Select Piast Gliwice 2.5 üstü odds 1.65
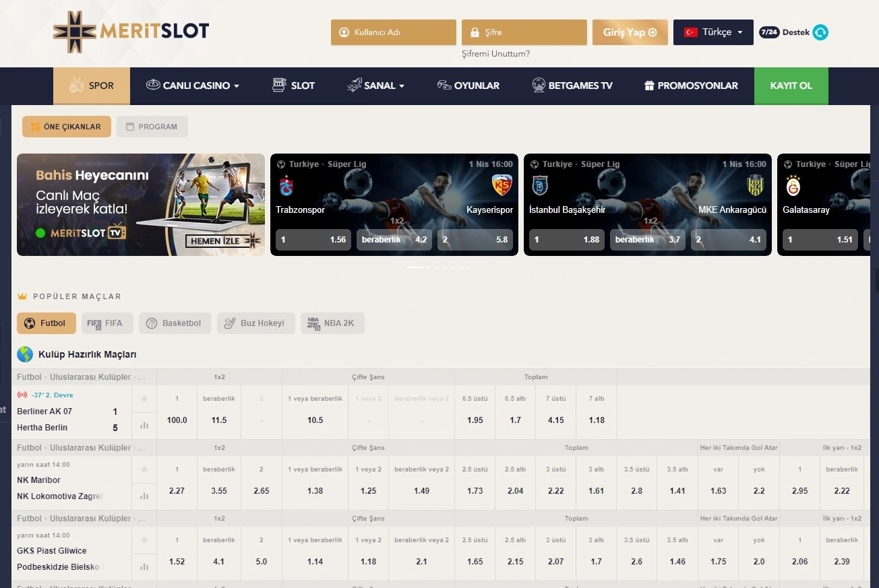This screenshot has height=588, width=879. tap(475, 554)
